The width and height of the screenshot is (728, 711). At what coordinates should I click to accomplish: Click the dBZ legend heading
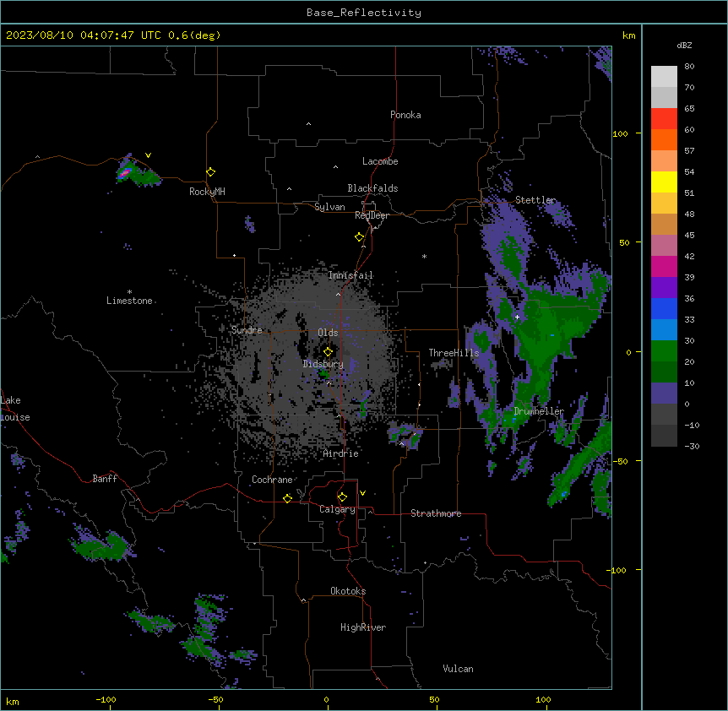tap(684, 45)
